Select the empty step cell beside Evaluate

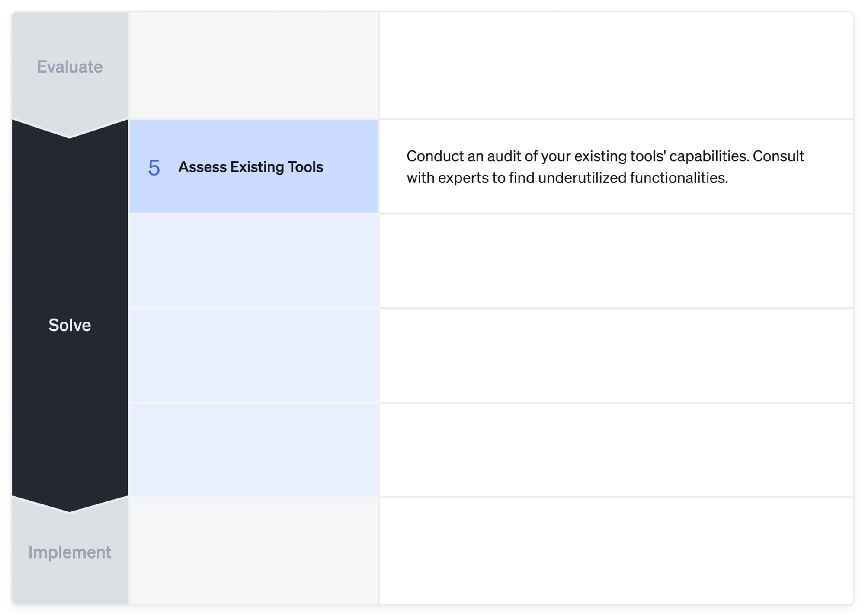tap(254, 65)
